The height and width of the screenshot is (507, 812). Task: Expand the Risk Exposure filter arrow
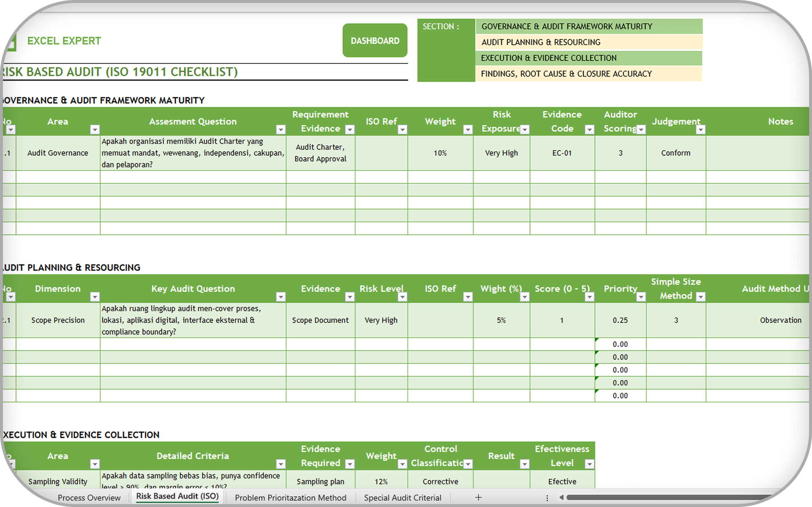pyautogui.click(x=524, y=130)
